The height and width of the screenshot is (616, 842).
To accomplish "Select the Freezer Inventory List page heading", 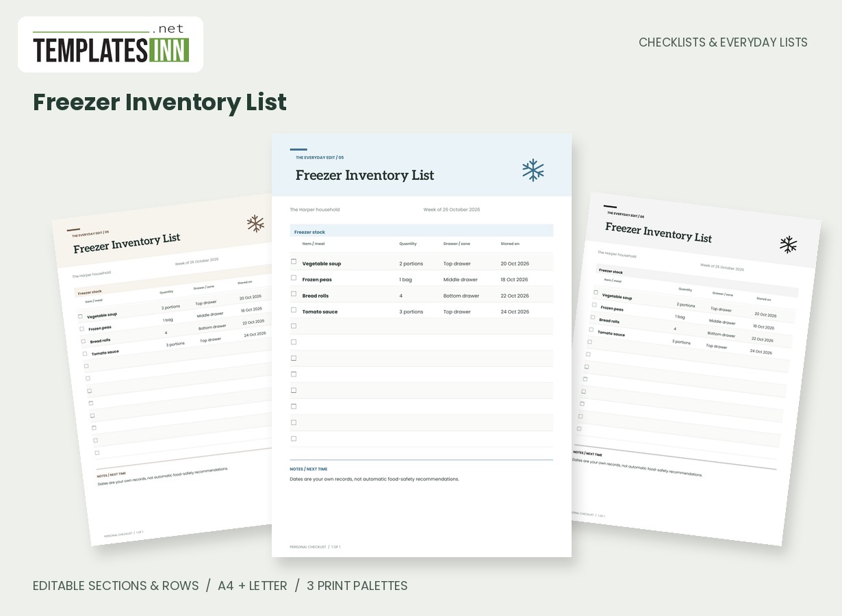I will 160,102.
